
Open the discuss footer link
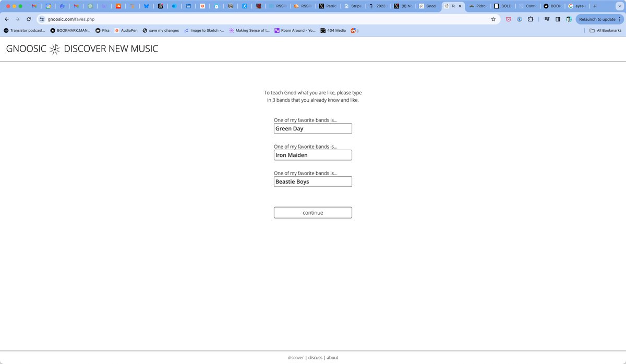(x=315, y=358)
